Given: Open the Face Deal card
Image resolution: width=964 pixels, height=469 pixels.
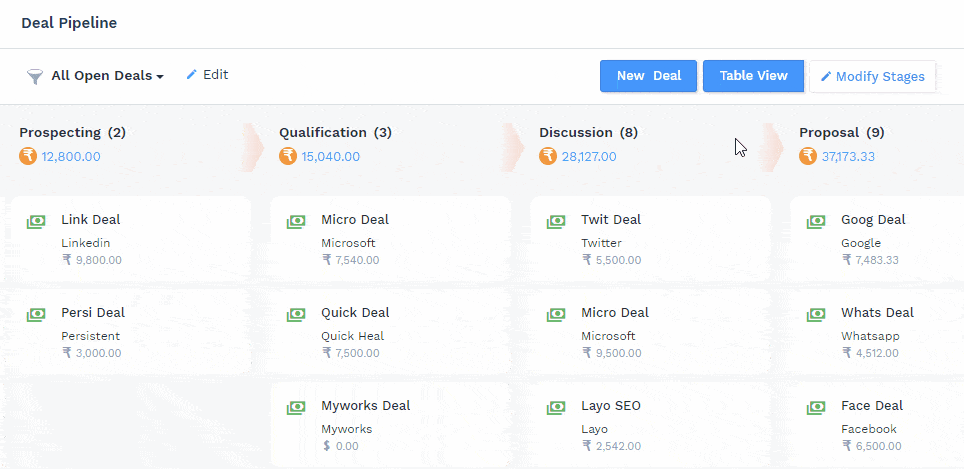Looking at the screenshot, I should click(x=871, y=406).
